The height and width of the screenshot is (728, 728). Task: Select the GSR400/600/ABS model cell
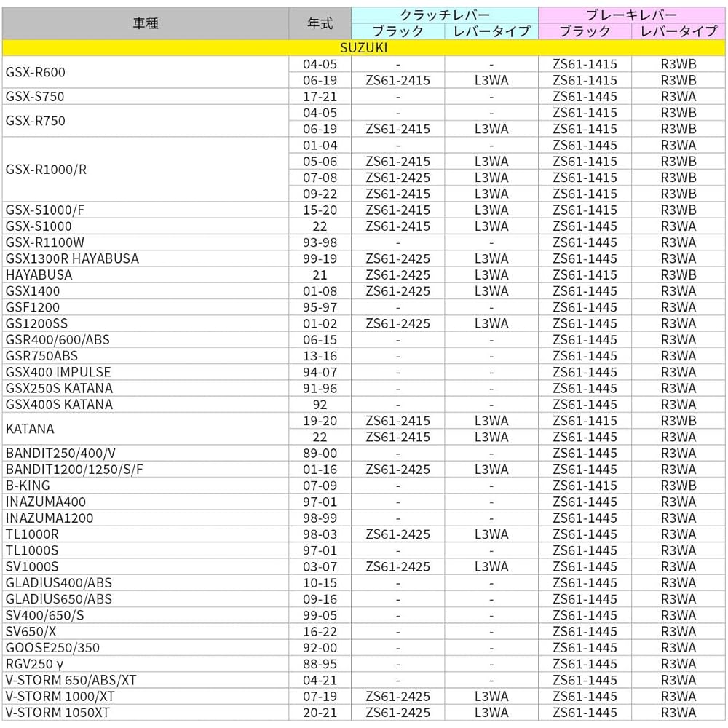(146, 340)
